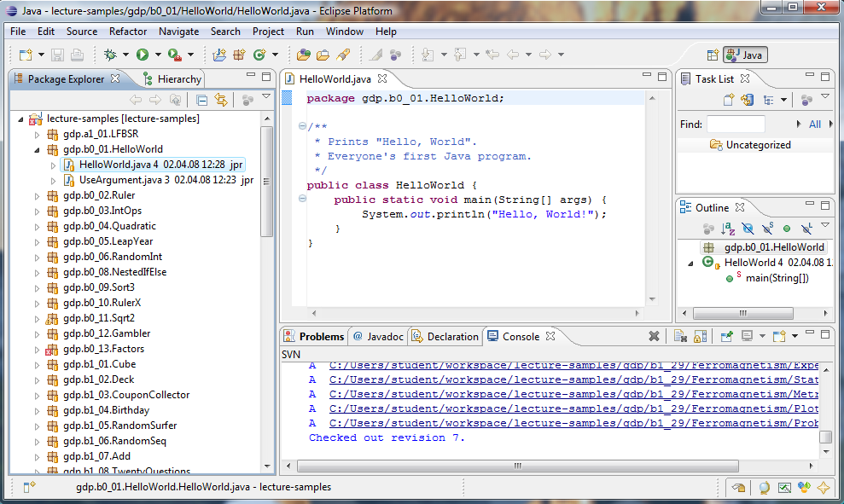Switch to the Javadoc tab
This screenshot has height=504, width=844.
coord(378,337)
